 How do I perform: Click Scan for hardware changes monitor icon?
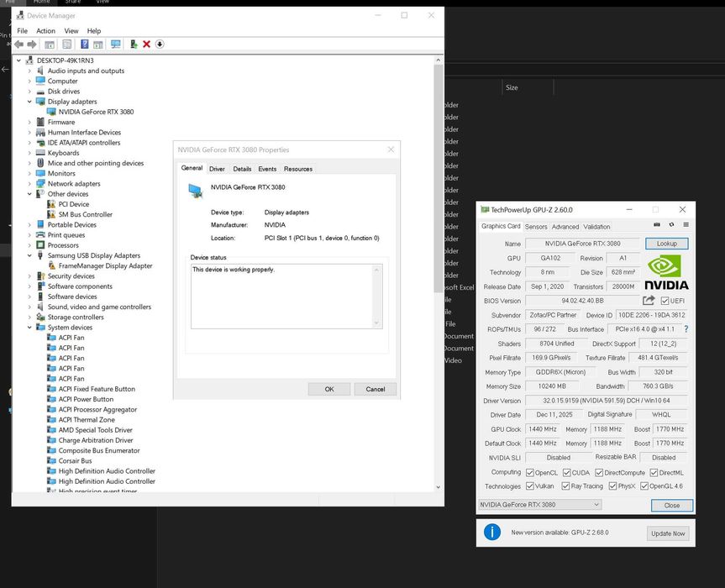pyautogui.click(x=116, y=45)
